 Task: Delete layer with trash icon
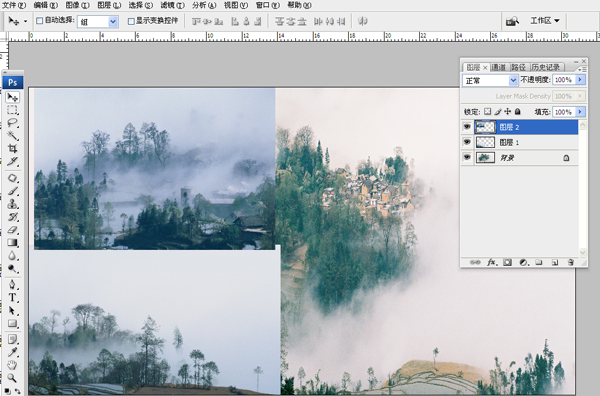coord(571,262)
